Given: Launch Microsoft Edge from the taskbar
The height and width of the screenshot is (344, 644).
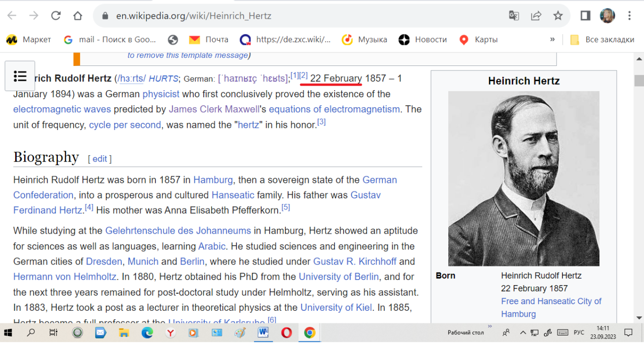Looking at the screenshot, I should click(147, 332).
